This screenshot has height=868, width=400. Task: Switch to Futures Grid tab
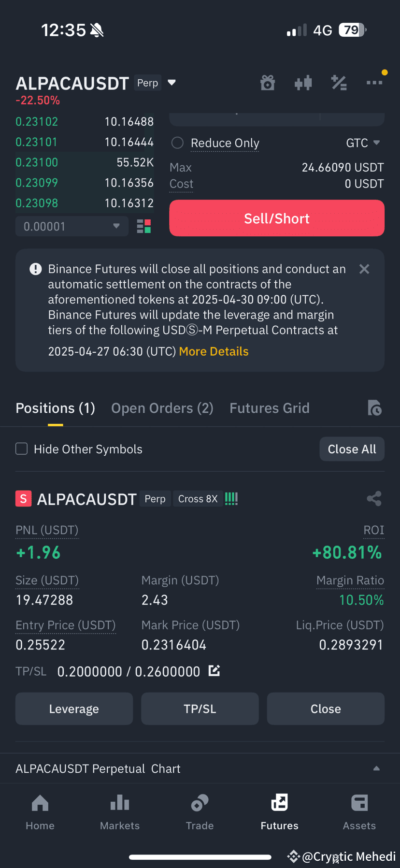tap(270, 408)
